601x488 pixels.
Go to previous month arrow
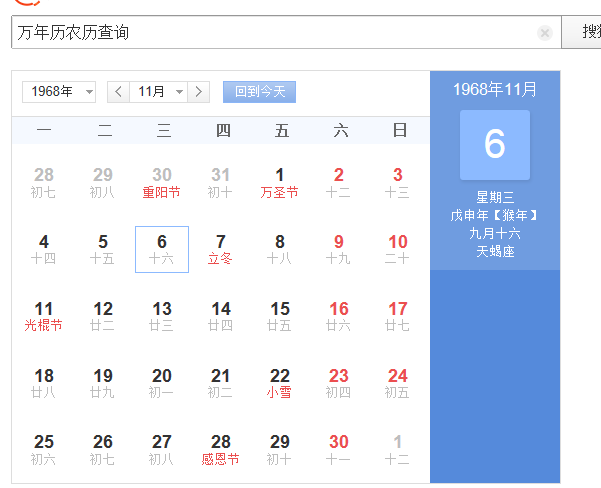coord(118,92)
